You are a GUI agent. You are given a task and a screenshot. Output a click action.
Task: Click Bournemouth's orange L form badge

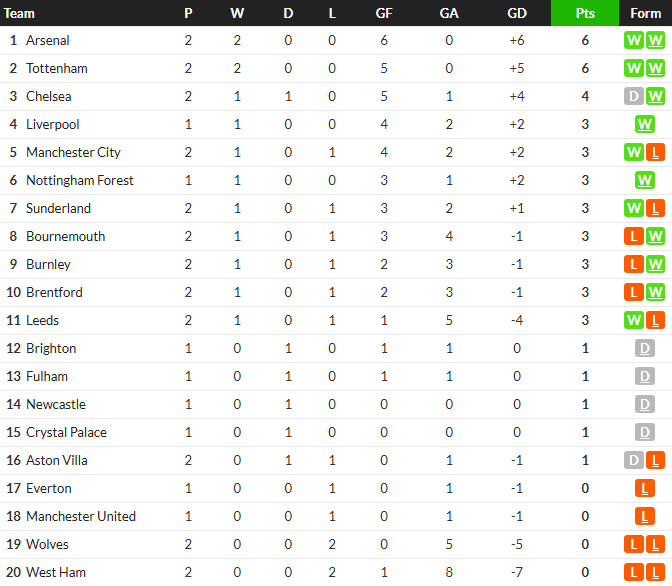(634, 236)
